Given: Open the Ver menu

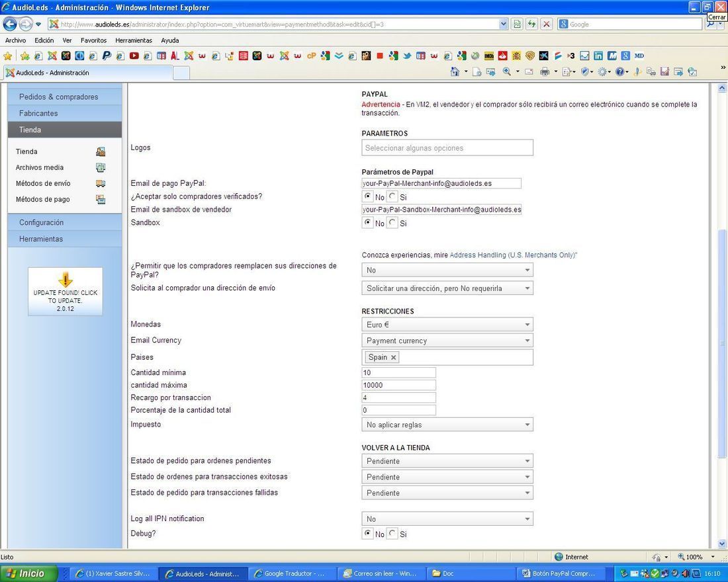Looking at the screenshot, I should tap(68, 40).
